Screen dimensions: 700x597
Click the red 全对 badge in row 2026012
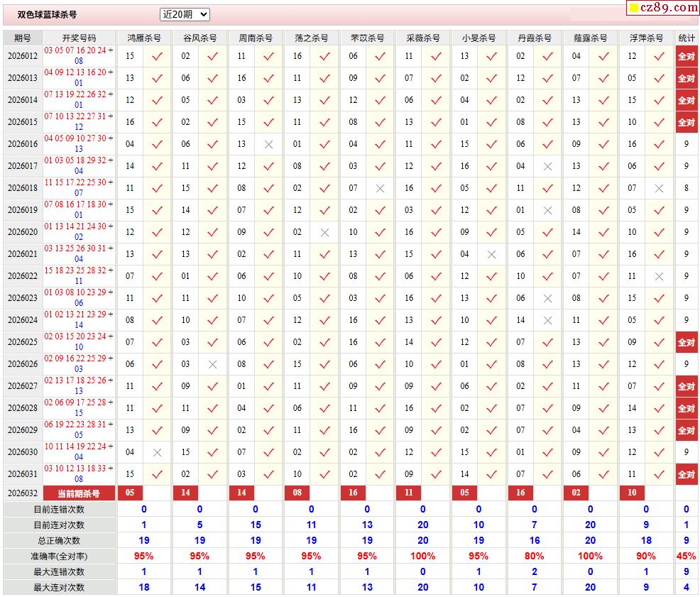[687, 56]
